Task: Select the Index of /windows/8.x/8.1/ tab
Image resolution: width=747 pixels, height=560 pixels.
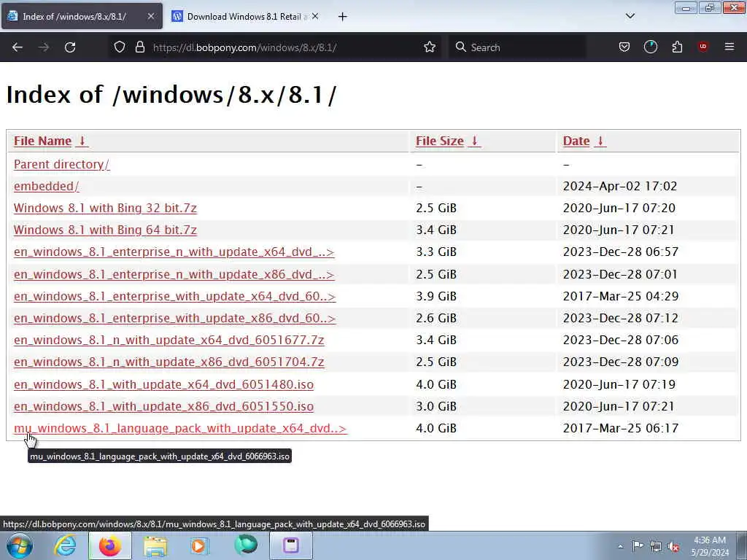Action: click(82, 17)
